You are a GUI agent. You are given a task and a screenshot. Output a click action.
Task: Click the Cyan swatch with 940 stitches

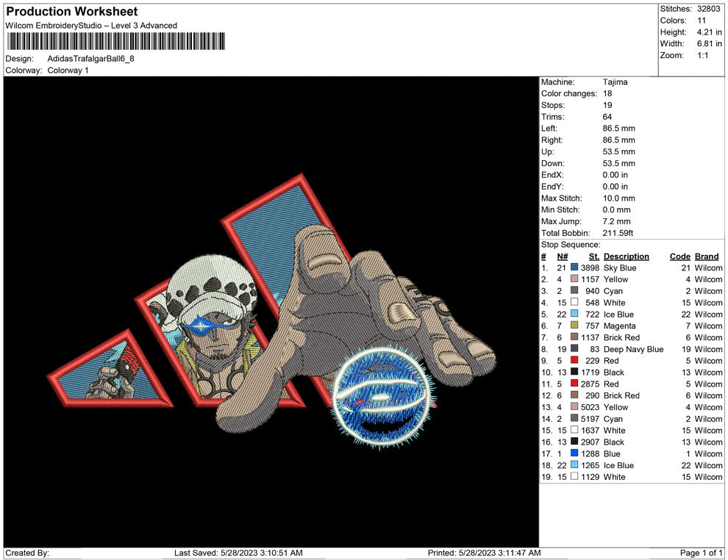pos(574,290)
